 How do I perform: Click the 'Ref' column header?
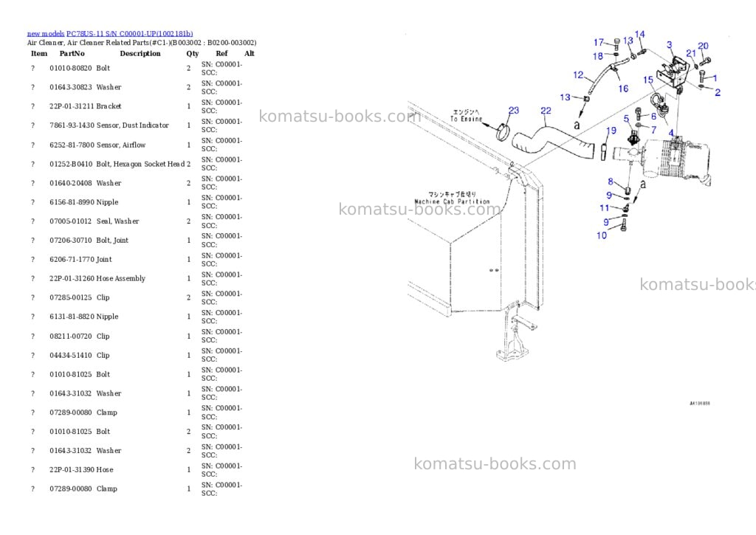[221, 53]
